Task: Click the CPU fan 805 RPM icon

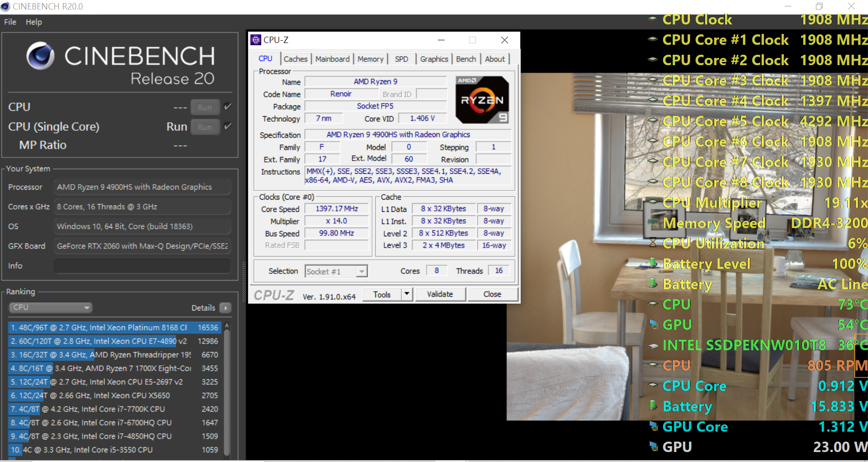Action: click(652, 364)
